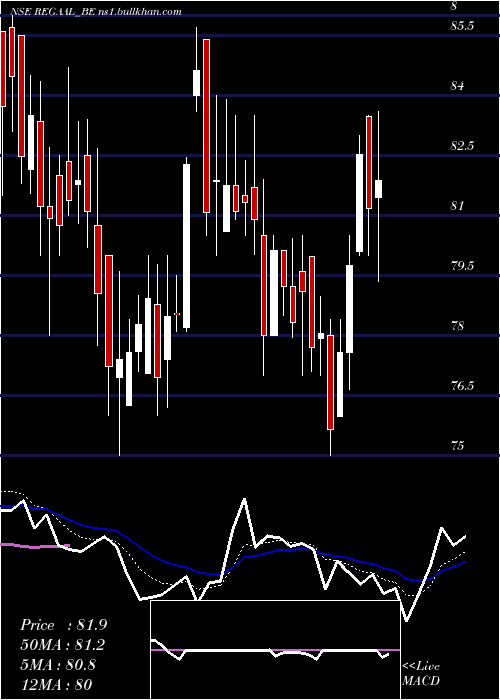Screen dimensions: 500x700
Task: Click the 5MA : 80.8 readout
Action: tap(58, 665)
